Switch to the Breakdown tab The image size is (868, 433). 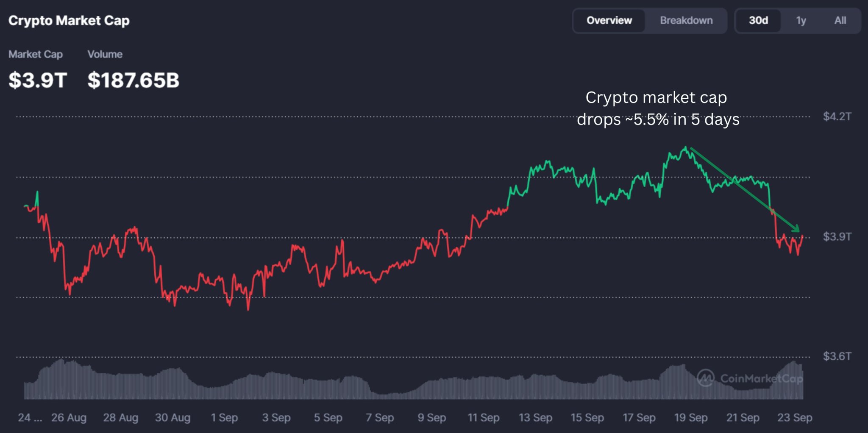pos(686,20)
